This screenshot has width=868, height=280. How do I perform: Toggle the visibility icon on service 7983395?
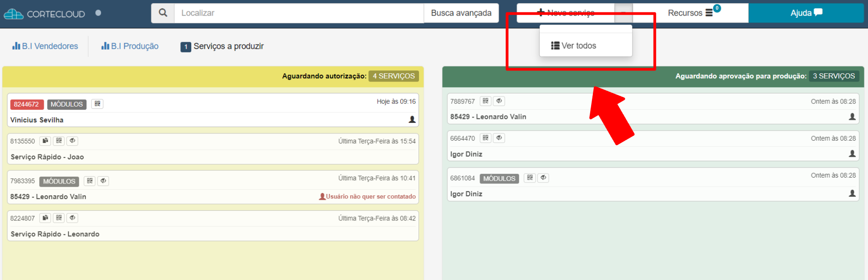[x=103, y=181]
